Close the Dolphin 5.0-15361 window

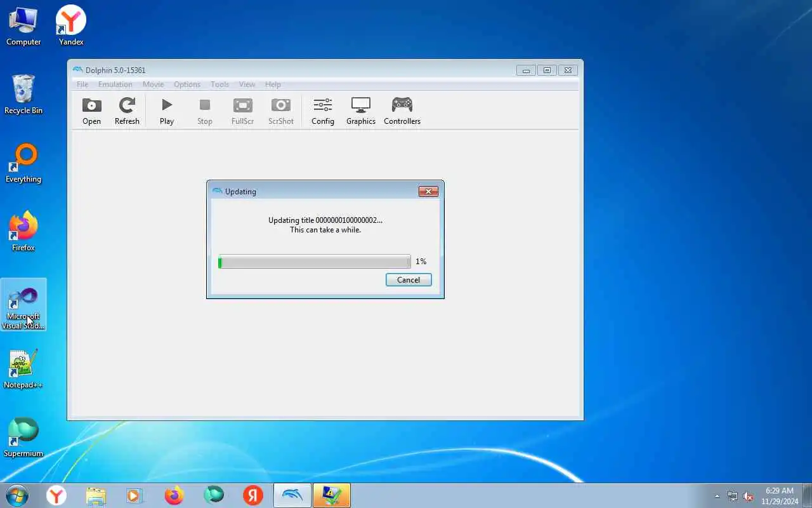coord(568,70)
